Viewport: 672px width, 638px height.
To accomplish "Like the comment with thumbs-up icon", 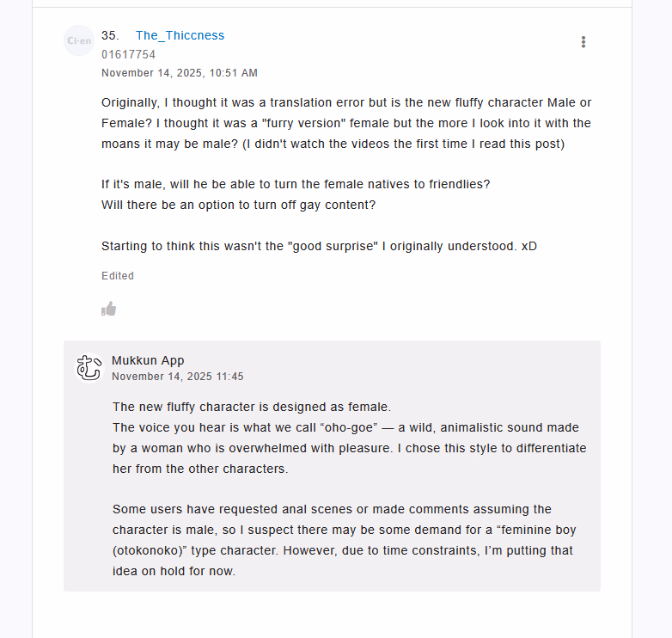I will [x=108, y=309].
